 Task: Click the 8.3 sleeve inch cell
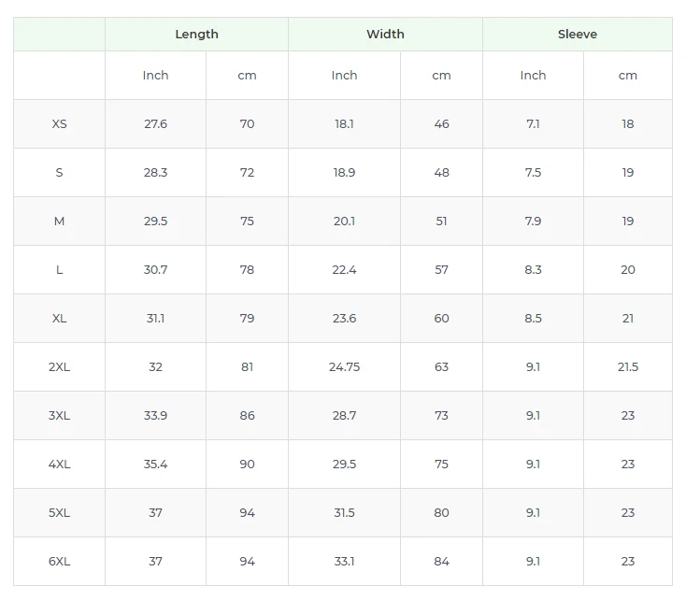tap(533, 270)
